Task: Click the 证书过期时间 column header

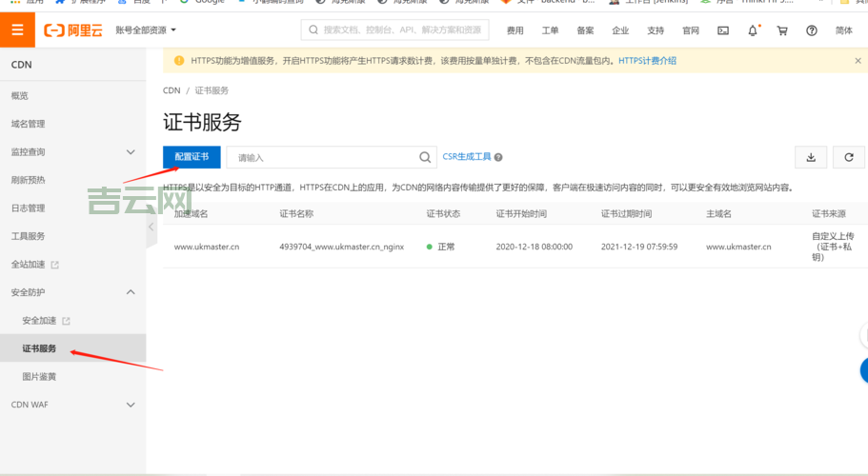Action: [626, 214]
